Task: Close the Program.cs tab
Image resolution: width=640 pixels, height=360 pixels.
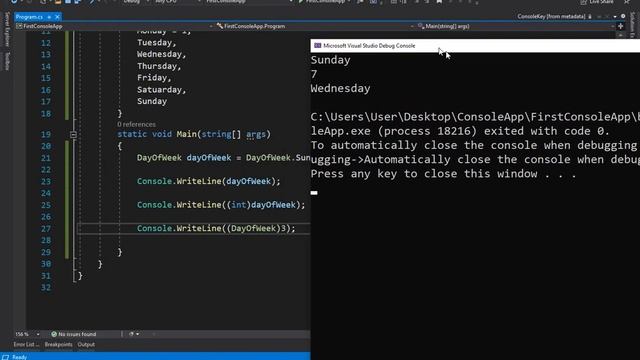Action: coord(57,17)
